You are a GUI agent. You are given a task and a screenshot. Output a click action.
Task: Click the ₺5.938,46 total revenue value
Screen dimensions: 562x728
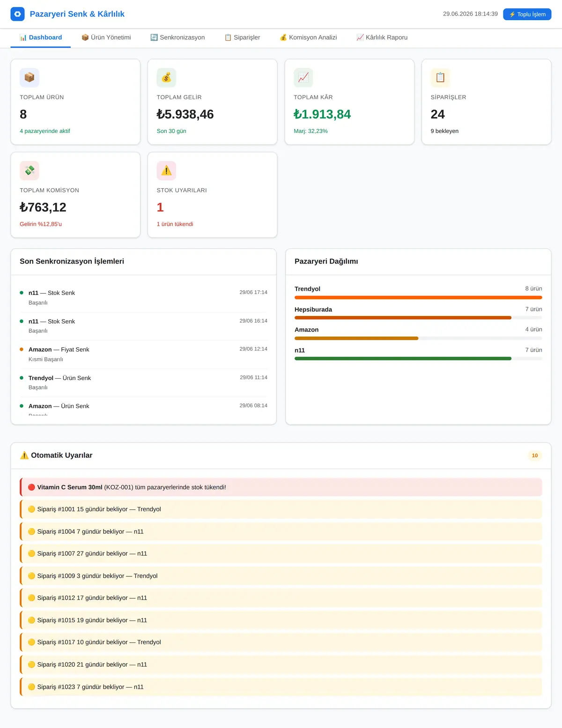click(185, 114)
